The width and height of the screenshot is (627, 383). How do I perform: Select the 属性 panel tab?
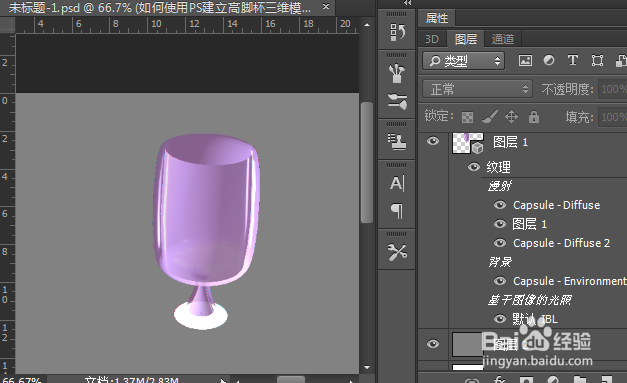[x=437, y=18]
